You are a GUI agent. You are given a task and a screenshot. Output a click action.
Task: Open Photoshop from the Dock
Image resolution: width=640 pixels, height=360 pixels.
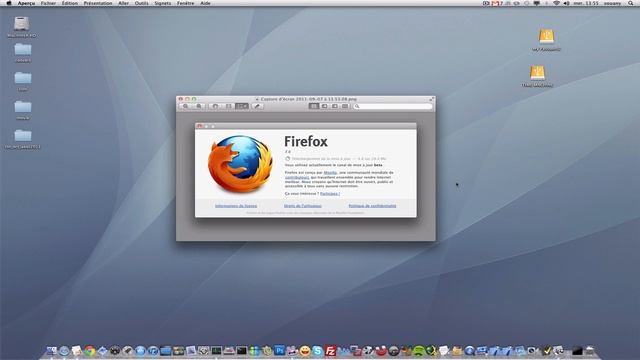point(280,350)
